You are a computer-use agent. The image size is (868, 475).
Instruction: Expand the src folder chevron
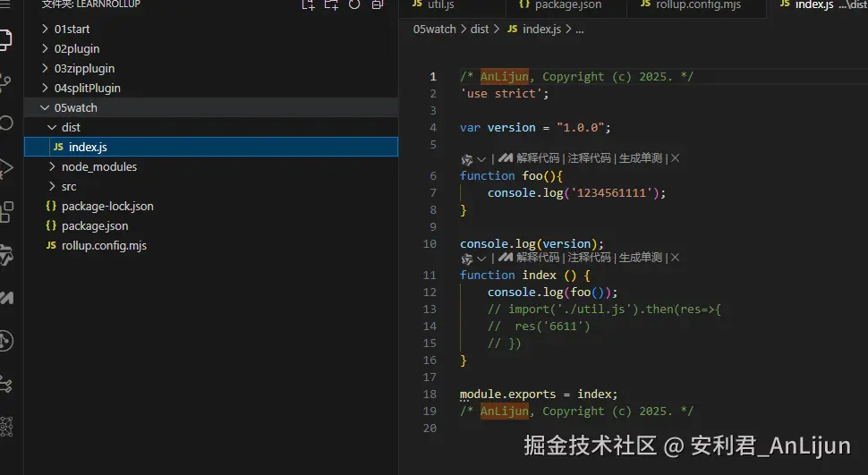click(52, 187)
